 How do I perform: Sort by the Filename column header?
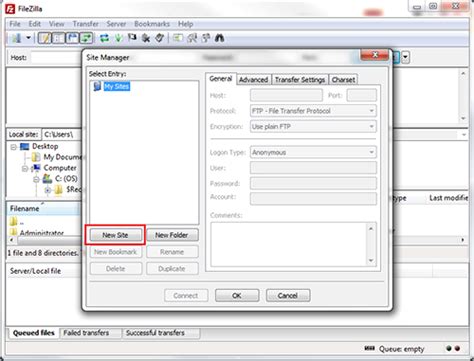point(43,209)
